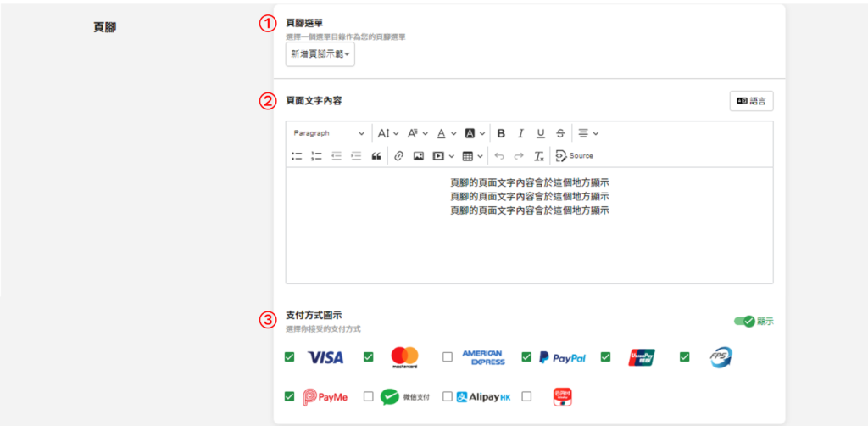The height and width of the screenshot is (426, 868).
Task: Open the Paragraph heading style dropdown
Action: tap(329, 133)
